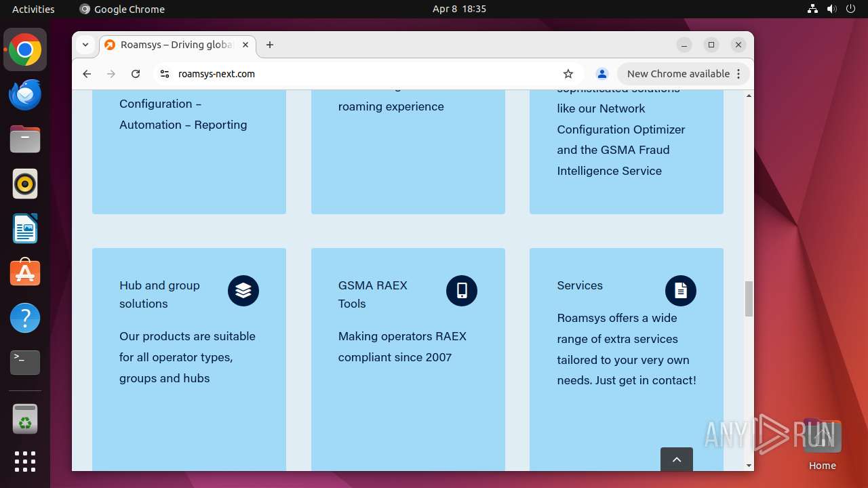Launch Google Chrome from the dock

(25, 49)
